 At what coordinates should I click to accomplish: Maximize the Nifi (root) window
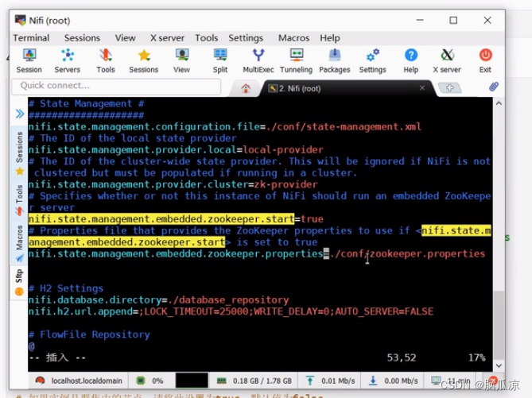(453, 21)
